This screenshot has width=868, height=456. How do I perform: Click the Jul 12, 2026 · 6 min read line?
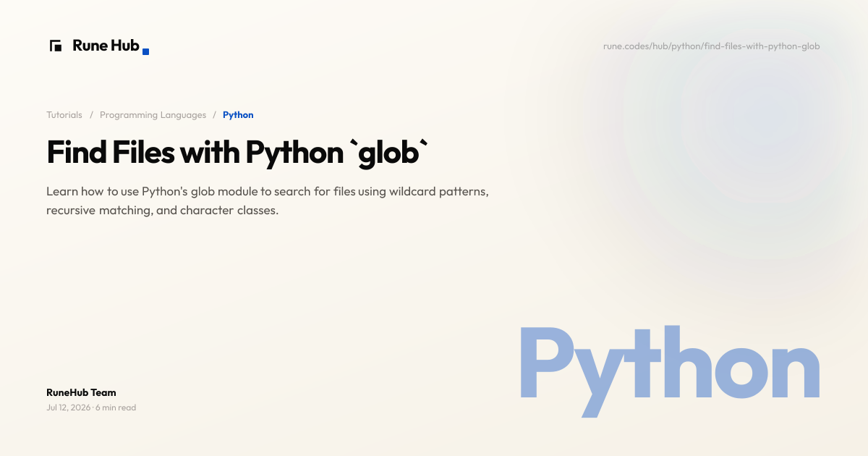coord(91,408)
